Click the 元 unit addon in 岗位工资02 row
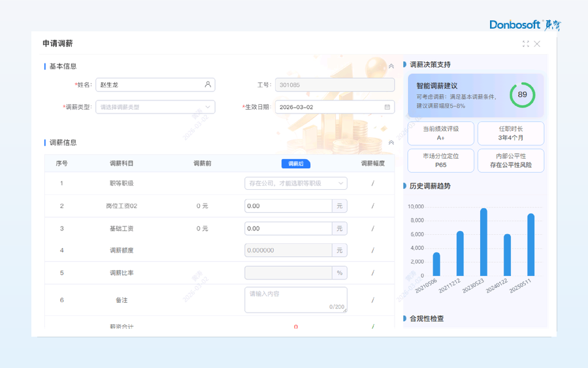This screenshot has height=368, width=588. pos(340,206)
